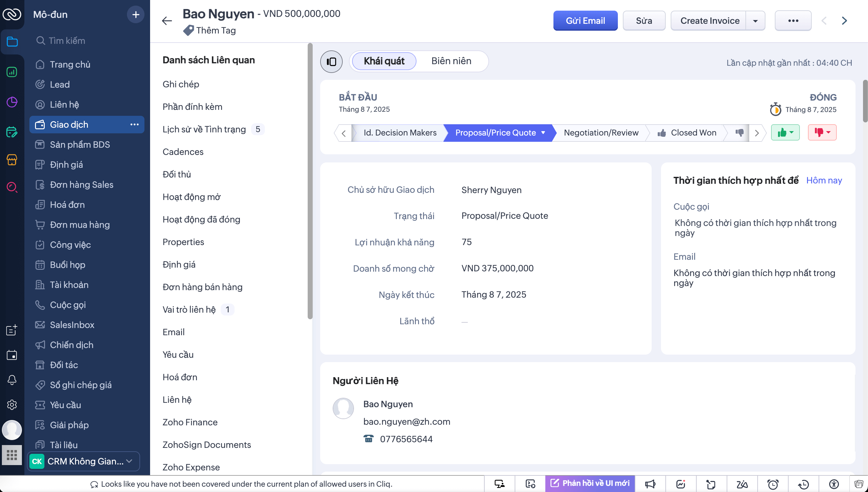Select the Negotiation/Review stage
868x492 pixels.
click(x=601, y=132)
